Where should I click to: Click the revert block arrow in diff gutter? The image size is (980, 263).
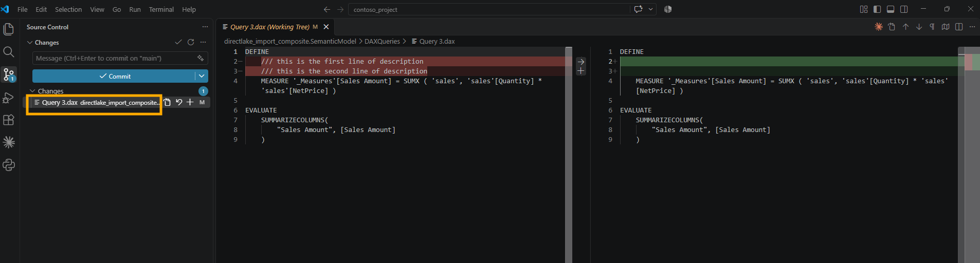click(x=581, y=62)
